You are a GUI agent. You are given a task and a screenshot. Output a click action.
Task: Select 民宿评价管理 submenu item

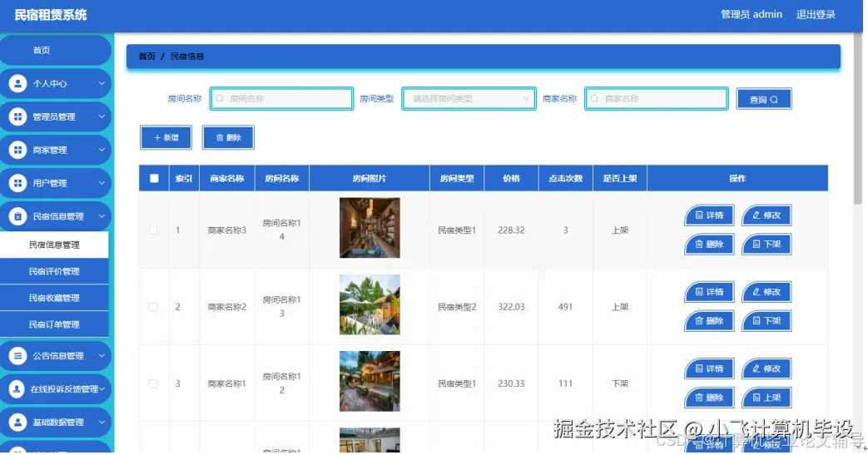(x=54, y=271)
